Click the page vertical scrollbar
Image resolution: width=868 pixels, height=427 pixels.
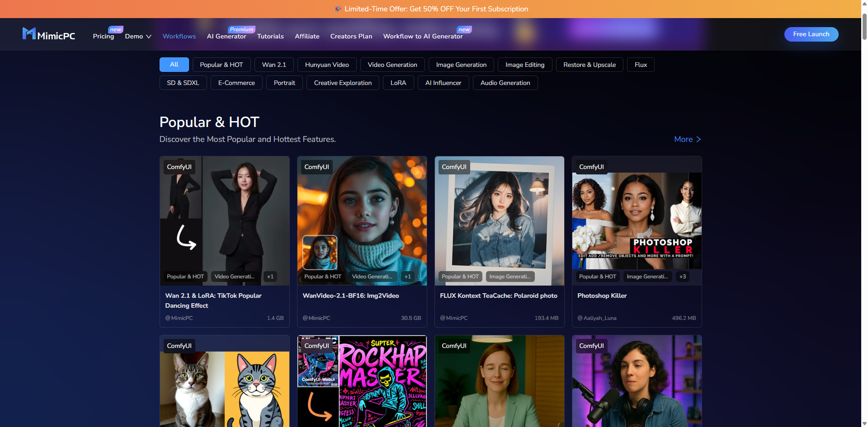point(864,26)
